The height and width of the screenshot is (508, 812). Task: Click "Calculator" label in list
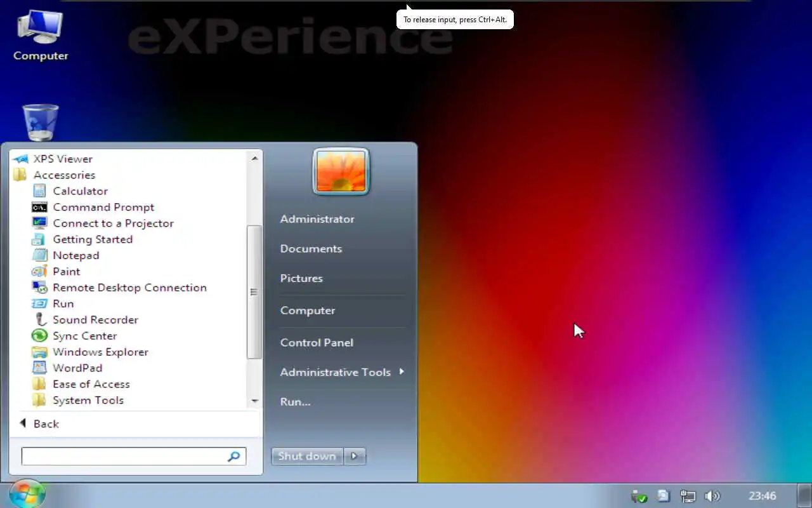pyautogui.click(x=81, y=190)
